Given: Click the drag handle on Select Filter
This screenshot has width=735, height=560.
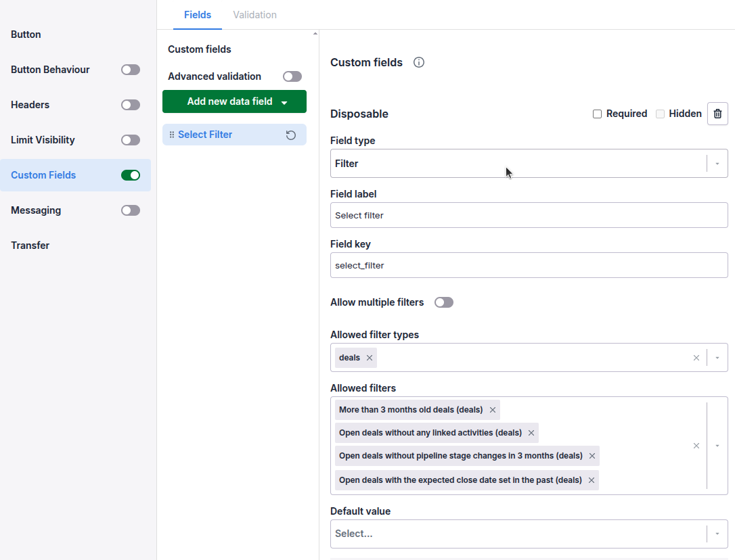Looking at the screenshot, I should (171, 135).
